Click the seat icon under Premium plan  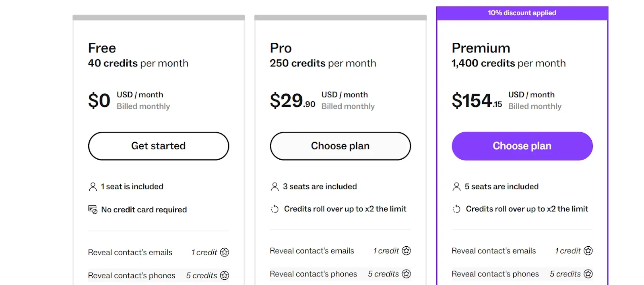tap(456, 187)
